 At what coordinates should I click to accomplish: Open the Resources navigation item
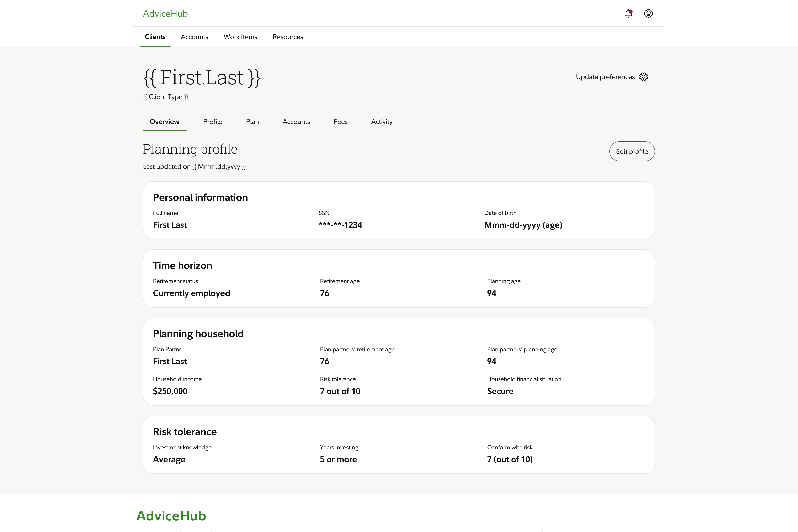[x=288, y=37]
